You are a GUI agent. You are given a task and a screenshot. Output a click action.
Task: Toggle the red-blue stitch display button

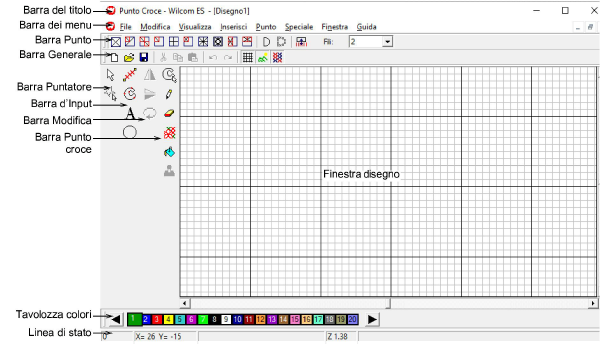pyautogui.click(x=277, y=57)
